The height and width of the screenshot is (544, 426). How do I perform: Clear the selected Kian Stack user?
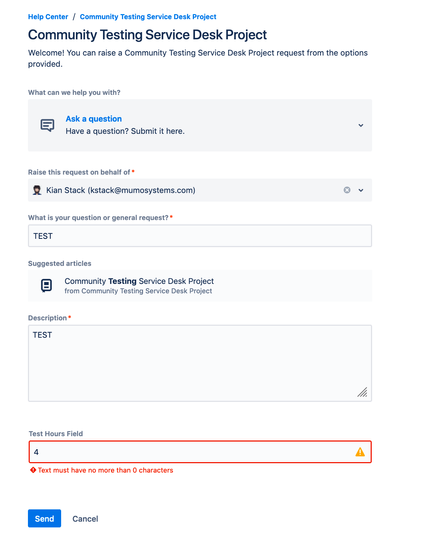(347, 190)
